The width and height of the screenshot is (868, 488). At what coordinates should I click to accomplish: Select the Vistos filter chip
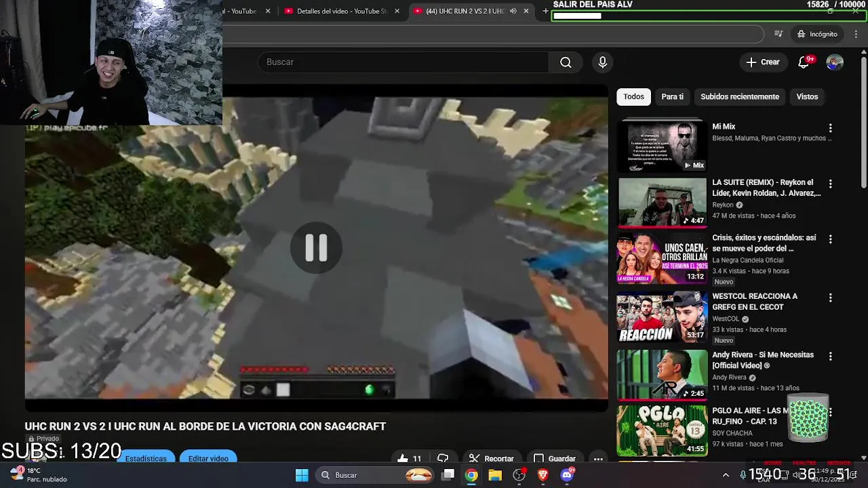pyautogui.click(x=807, y=97)
